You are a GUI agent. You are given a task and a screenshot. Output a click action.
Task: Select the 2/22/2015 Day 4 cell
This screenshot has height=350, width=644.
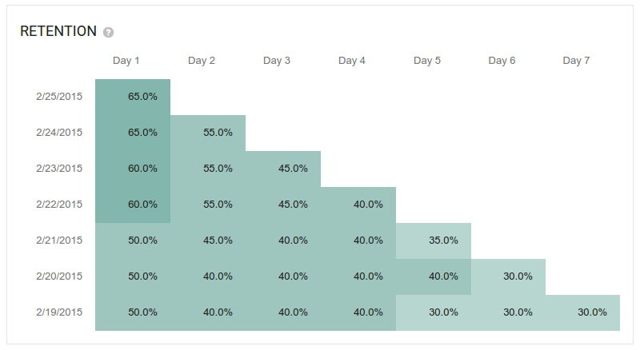358,205
